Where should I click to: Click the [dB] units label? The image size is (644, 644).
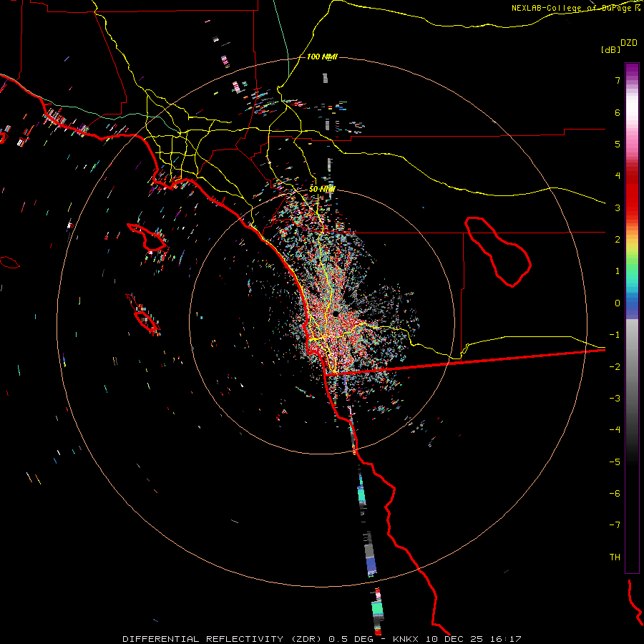[x=610, y=49]
